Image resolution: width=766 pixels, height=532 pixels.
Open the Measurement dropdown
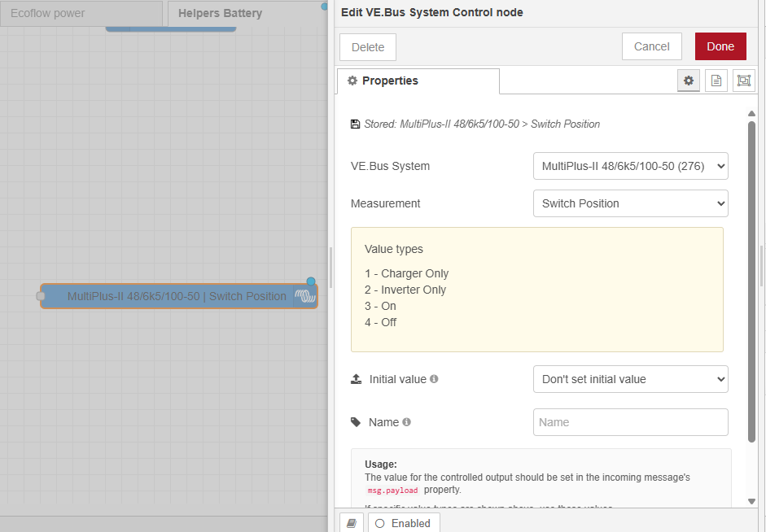(x=631, y=203)
